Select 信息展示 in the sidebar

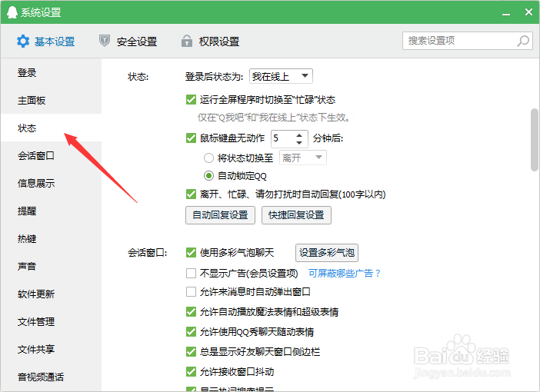(51, 183)
